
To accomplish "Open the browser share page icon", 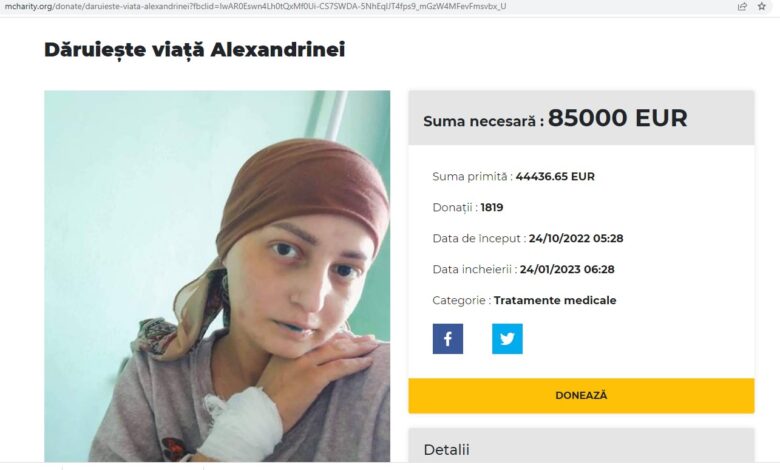I will pyautogui.click(x=742, y=6).
